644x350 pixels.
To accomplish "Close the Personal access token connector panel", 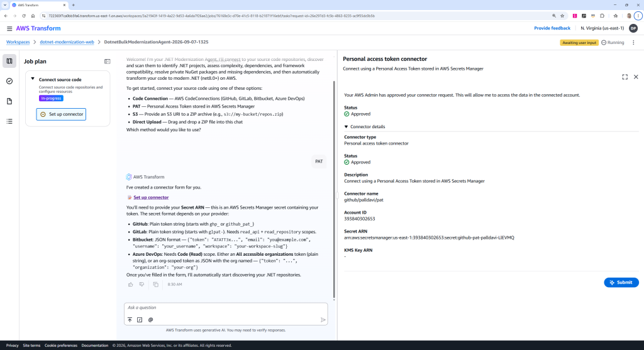I will point(636,77).
